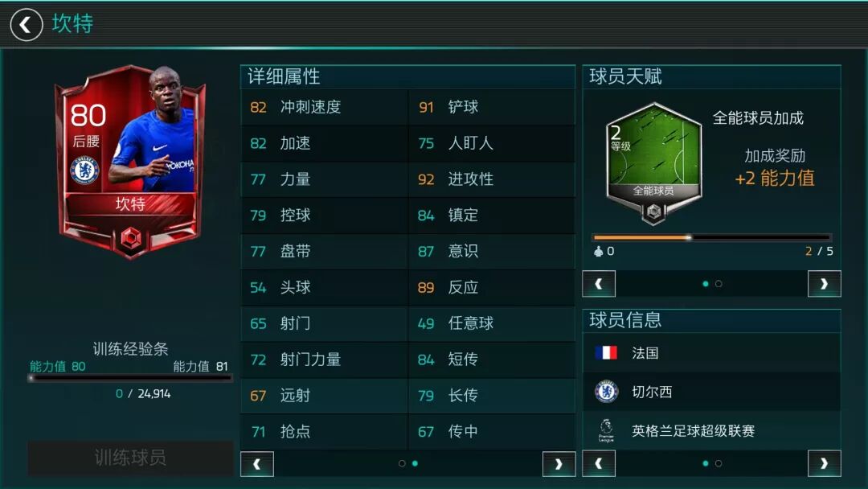Screen dimensions: 868x489
Task: Tap the France flag icon
Action: (606, 353)
